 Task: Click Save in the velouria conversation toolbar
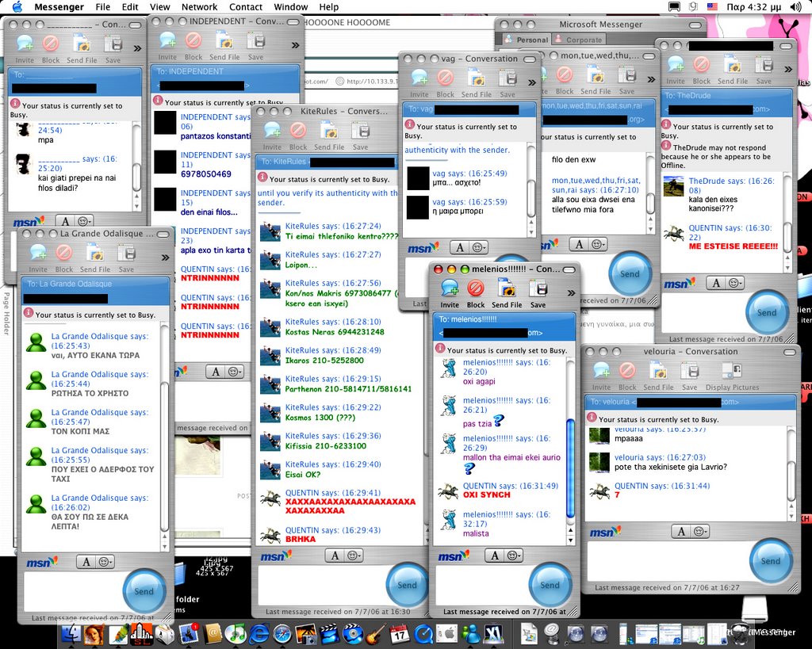(689, 376)
